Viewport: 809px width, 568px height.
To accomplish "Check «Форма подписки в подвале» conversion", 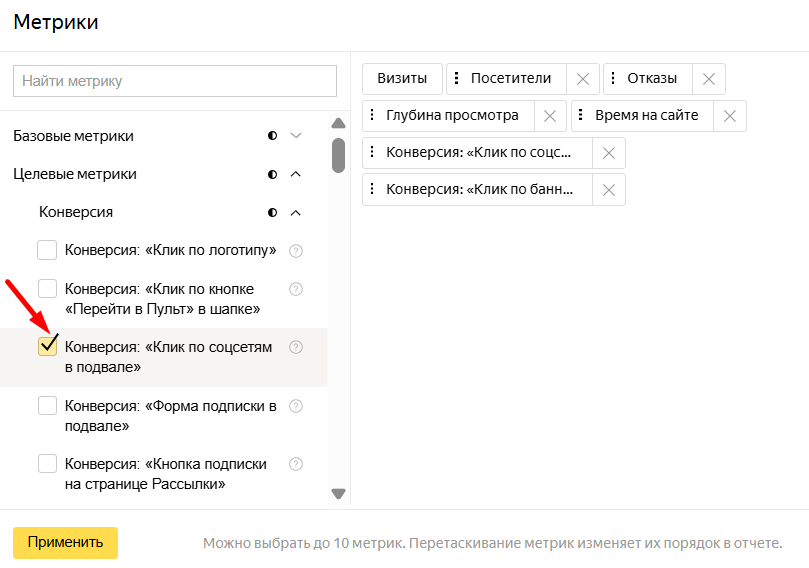I will click(x=47, y=406).
